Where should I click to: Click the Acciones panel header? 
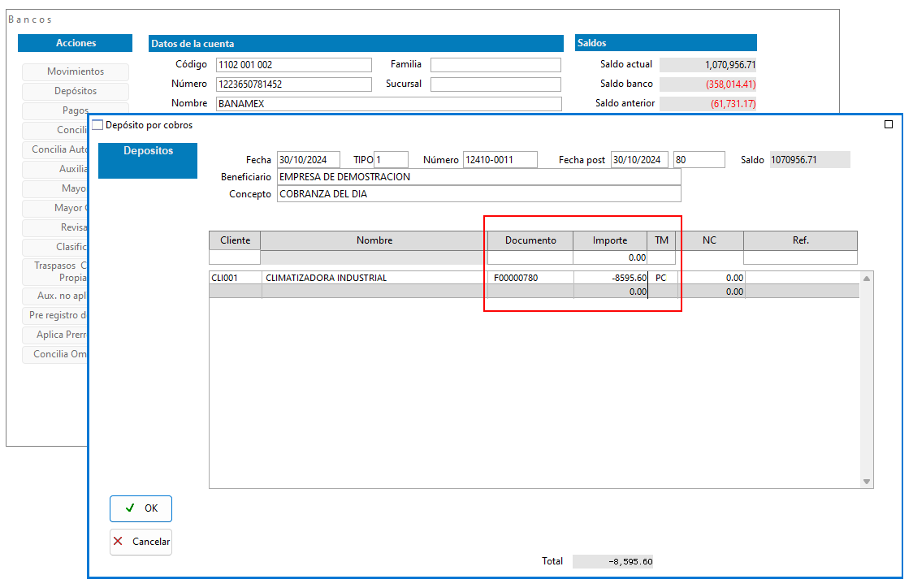[75, 43]
